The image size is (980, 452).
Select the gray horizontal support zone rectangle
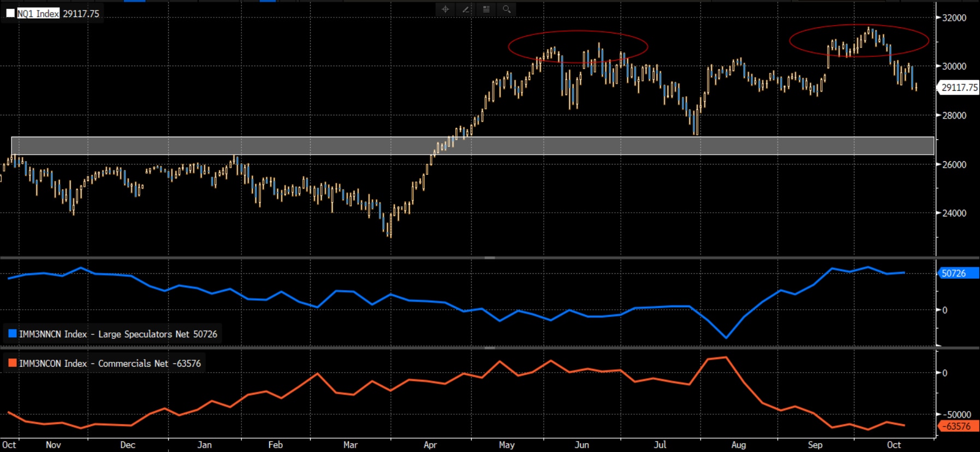473,146
